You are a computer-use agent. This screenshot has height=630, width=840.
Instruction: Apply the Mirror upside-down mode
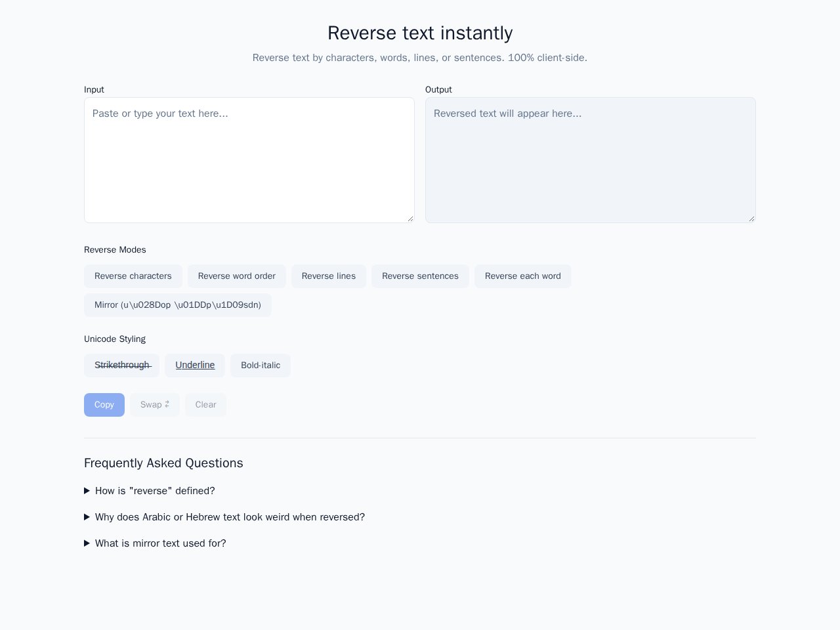click(x=178, y=305)
